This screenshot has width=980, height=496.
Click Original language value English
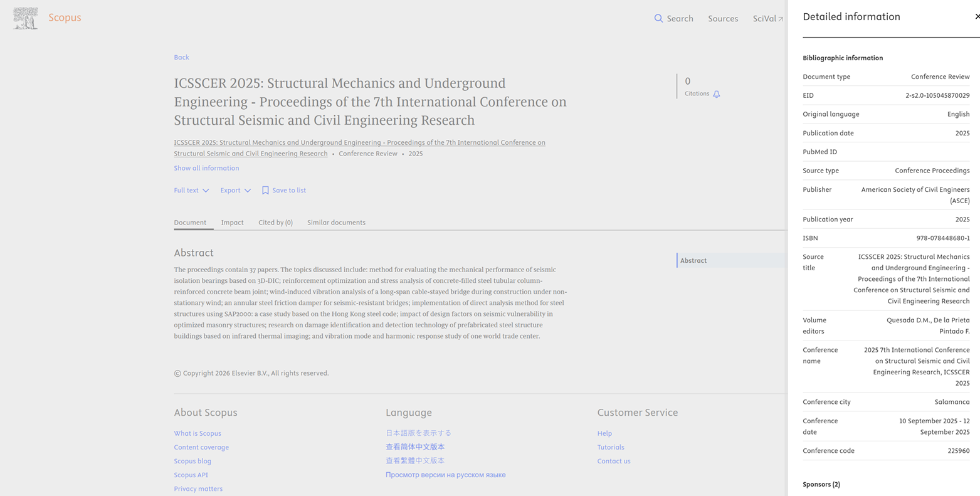(959, 114)
